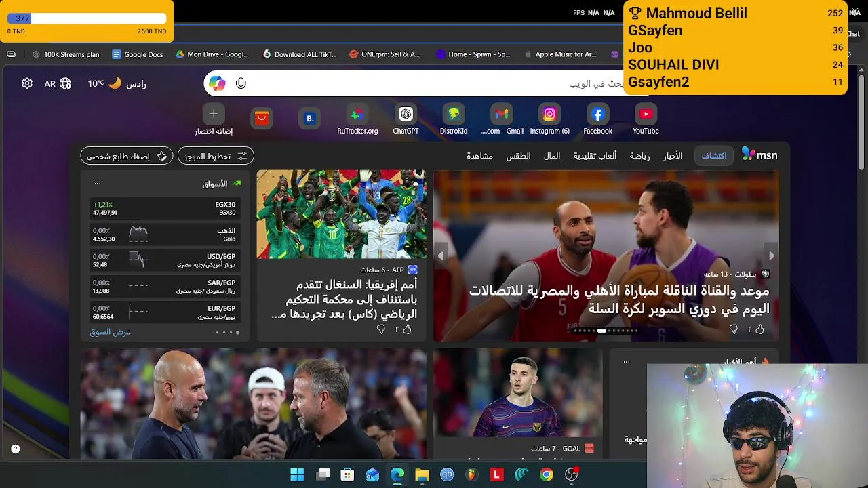
Task: Click the إضفاء طابع شخصي personalize button
Action: point(127,156)
